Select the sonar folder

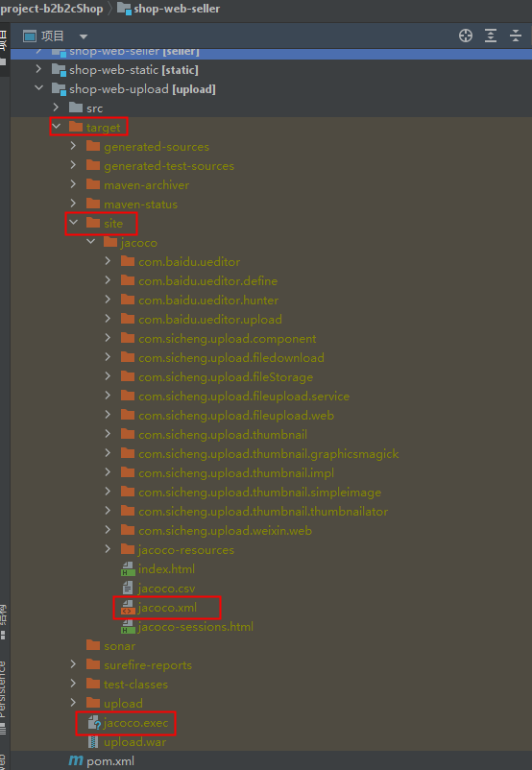click(x=110, y=646)
